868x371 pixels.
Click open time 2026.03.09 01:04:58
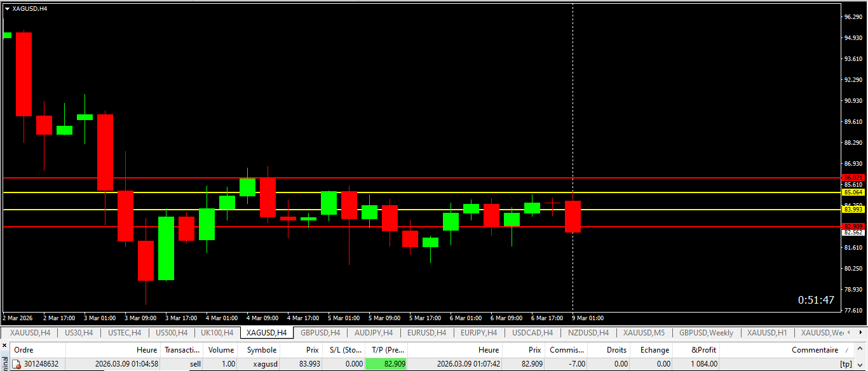pyautogui.click(x=126, y=364)
